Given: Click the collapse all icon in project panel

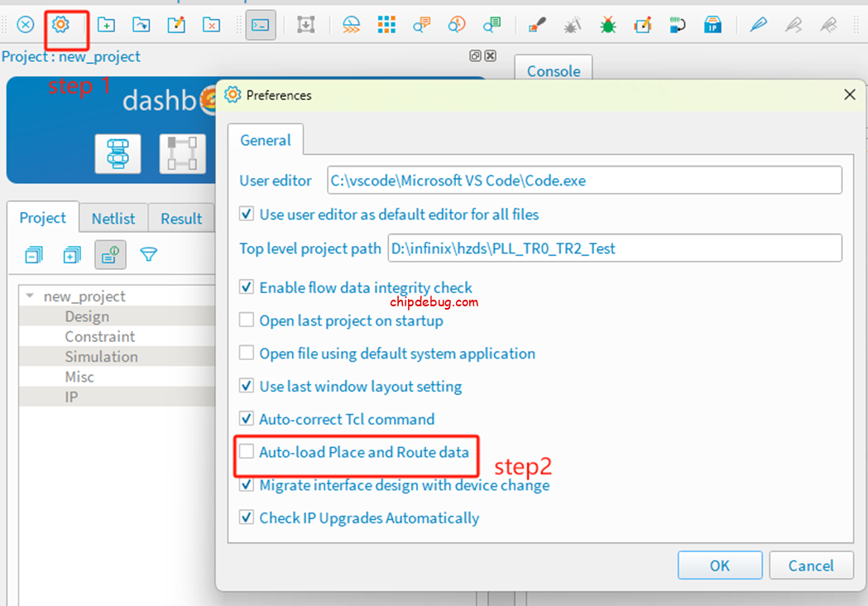Looking at the screenshot, I should pyautogui.click(x=33, y=255).
